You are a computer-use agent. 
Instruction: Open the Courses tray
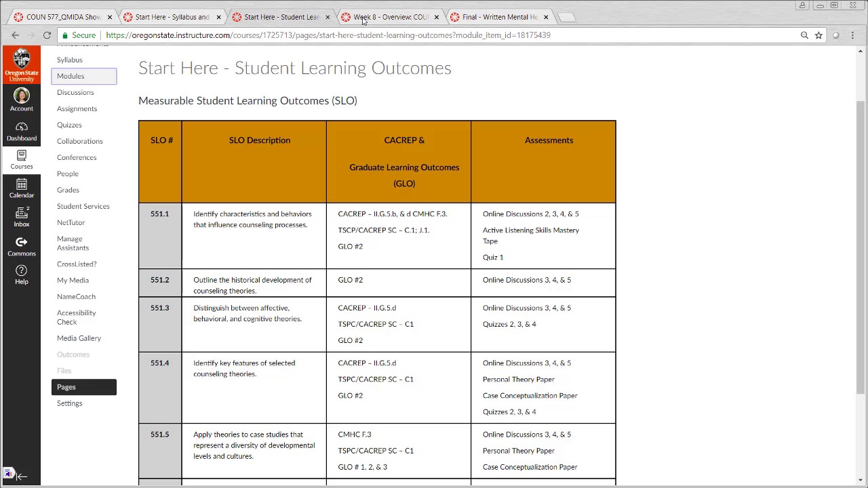tap(21, 160)
